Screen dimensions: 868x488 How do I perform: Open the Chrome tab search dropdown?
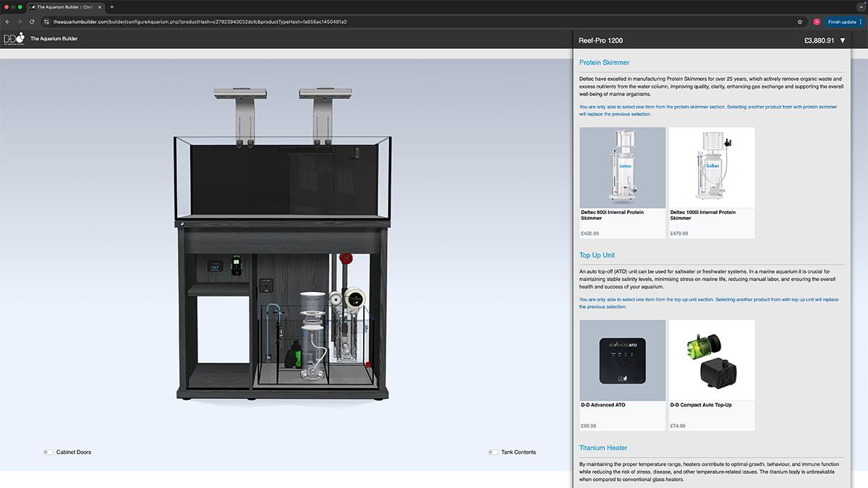pyautogui.click(x=860, y=7)
